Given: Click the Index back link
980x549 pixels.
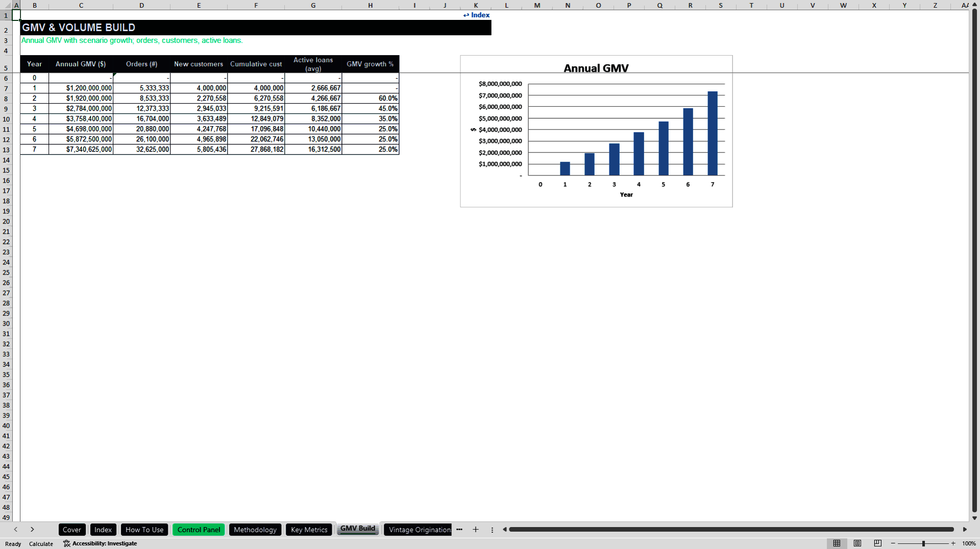Looking at the screenshot, I should click(x=477, y=15).
